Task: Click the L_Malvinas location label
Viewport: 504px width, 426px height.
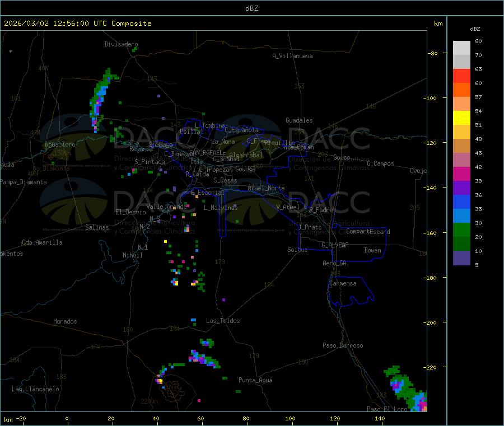Action: [221, 208]
